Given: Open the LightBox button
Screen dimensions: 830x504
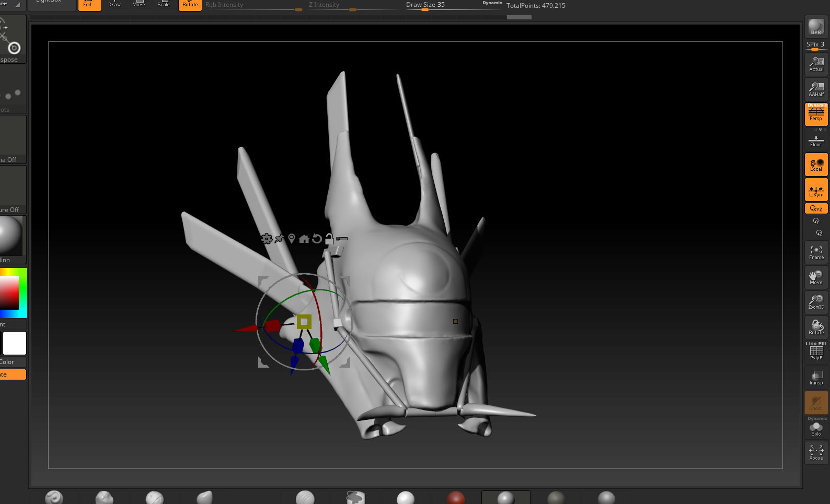Looking at the screenshot, I should tap(50, 3).
